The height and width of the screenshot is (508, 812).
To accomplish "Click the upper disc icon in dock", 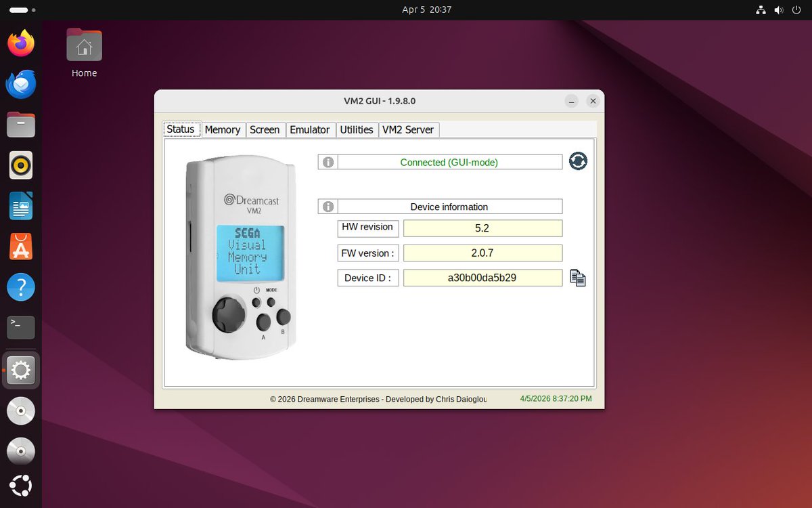I will (x=21, y=410).
